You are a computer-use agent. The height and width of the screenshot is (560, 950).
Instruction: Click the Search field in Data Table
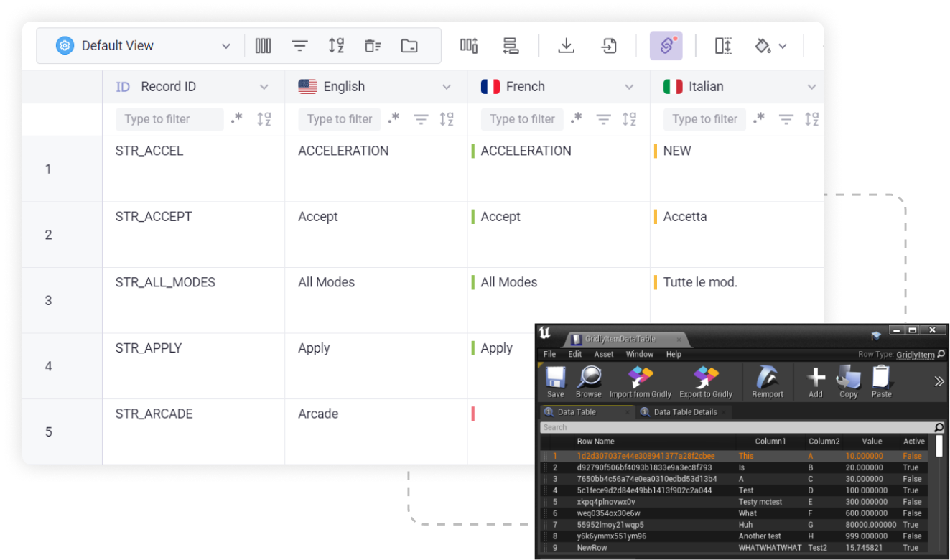(x=736, y=427)
